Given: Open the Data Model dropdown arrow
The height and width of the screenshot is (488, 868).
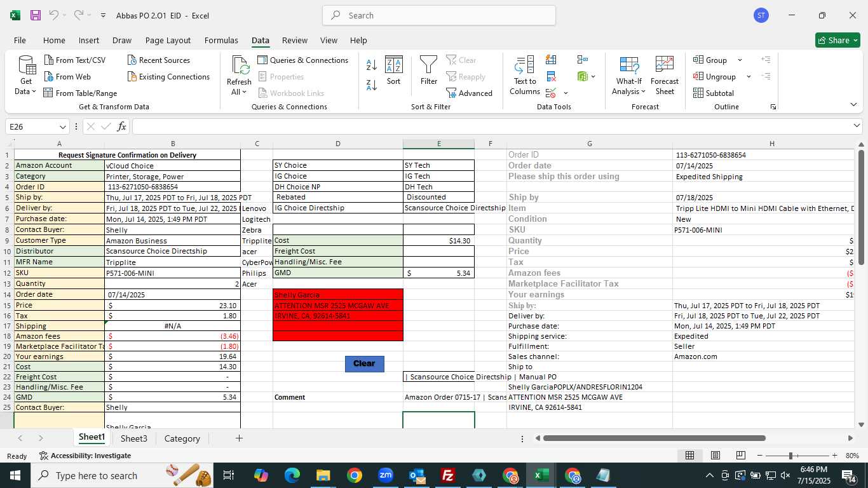Looking at the screenshot, I should [x=593, y=77].
